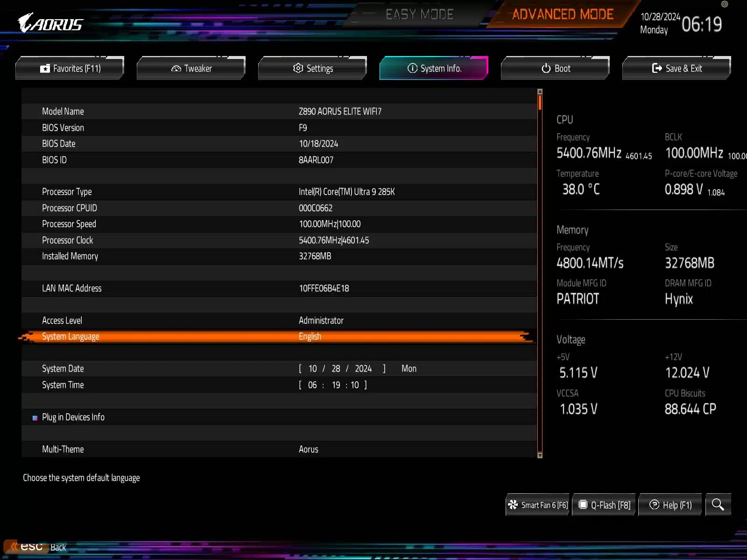747x560 pixels.
Task: Open the Save & Exit tab
Action: [677, 68]
